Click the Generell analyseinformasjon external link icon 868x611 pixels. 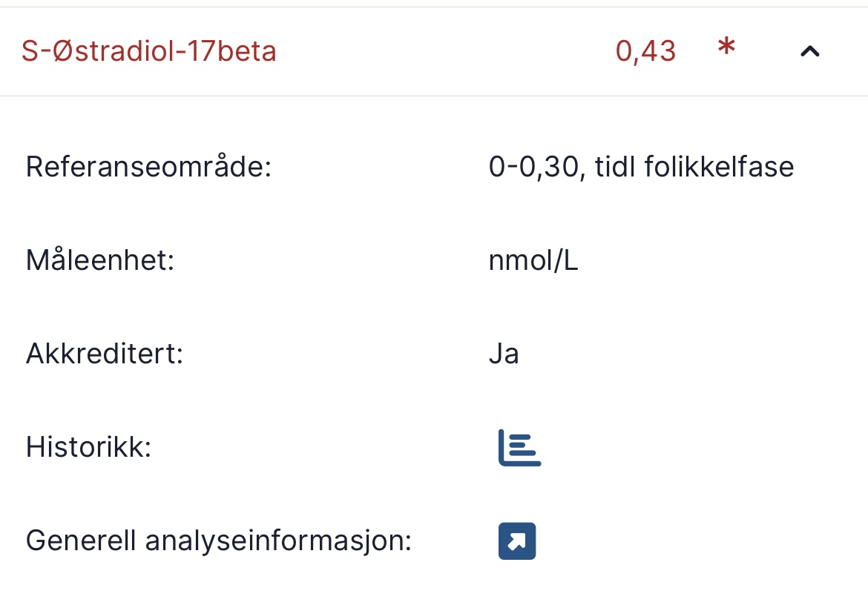click(x=517, y=541)
